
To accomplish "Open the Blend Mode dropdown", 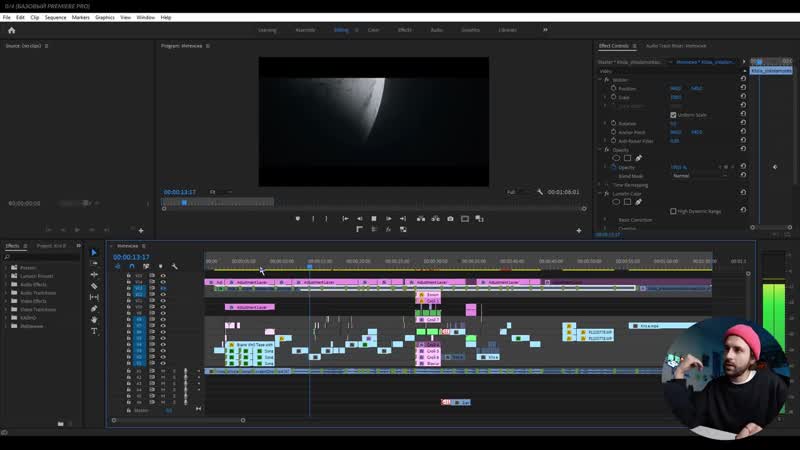I will [699, 176].
